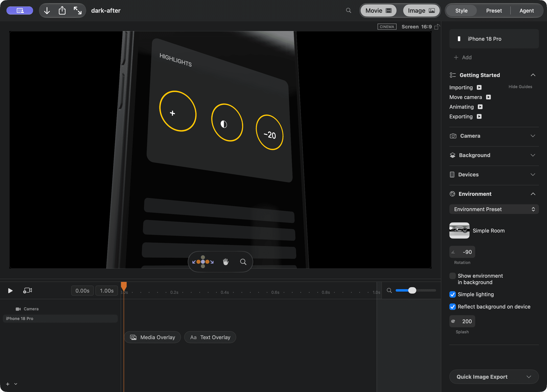The width and height of the screenshot is (547, 392).
Task: Play the timeline animation
Action: point(10,291)
